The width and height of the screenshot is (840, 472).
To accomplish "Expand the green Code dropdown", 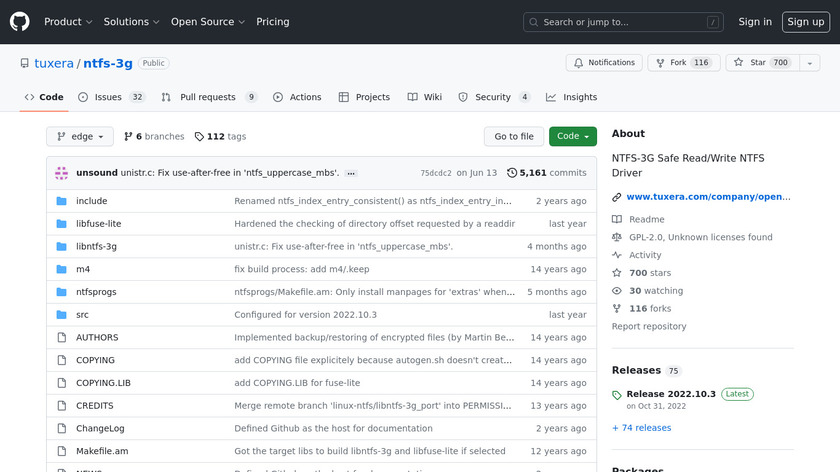I will (572, 137).
